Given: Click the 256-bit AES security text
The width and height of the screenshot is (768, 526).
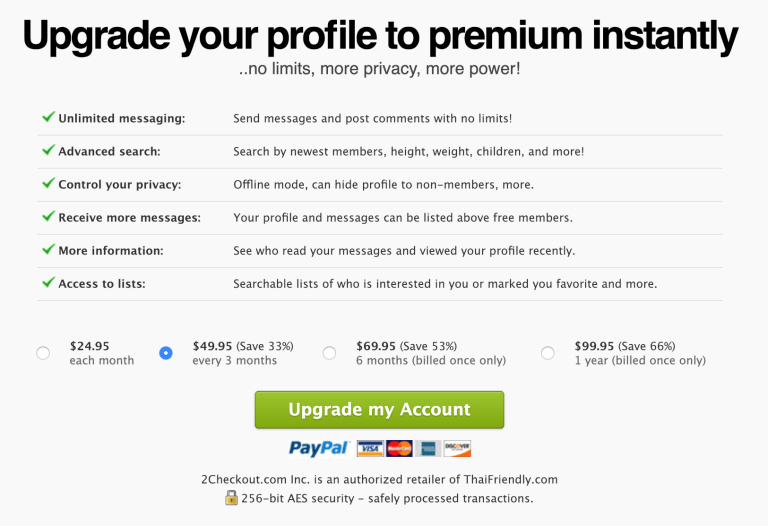Looking at the screenshot, I should [387, 499].
